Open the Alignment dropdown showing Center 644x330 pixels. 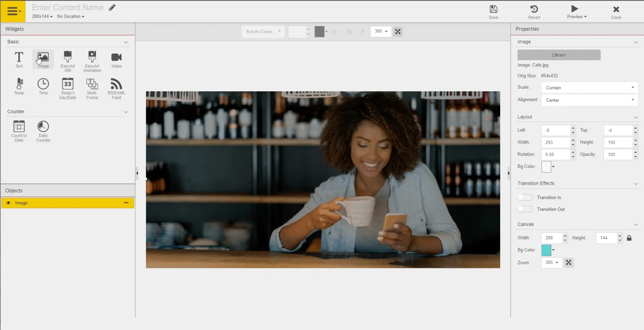pos(589,100)
